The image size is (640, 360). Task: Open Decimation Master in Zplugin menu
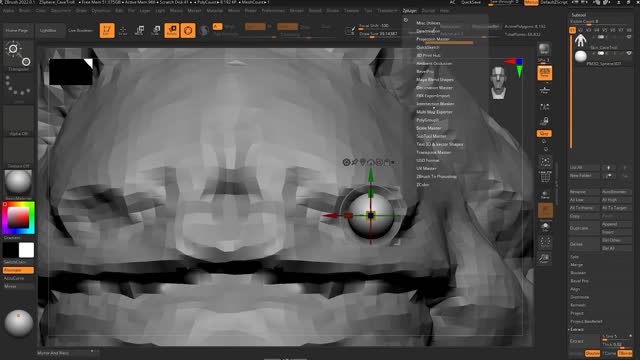[434, 88]
